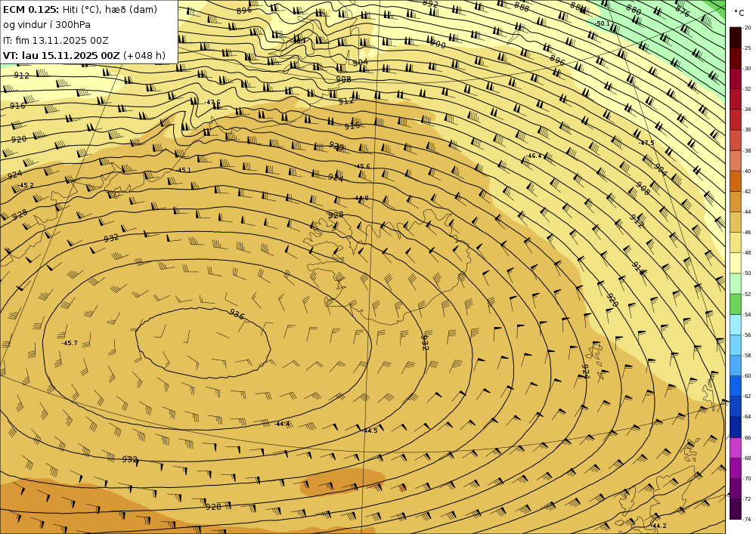Click the -38 label on the legend
The width and height of the screenshot is (756, 534).
748,151
